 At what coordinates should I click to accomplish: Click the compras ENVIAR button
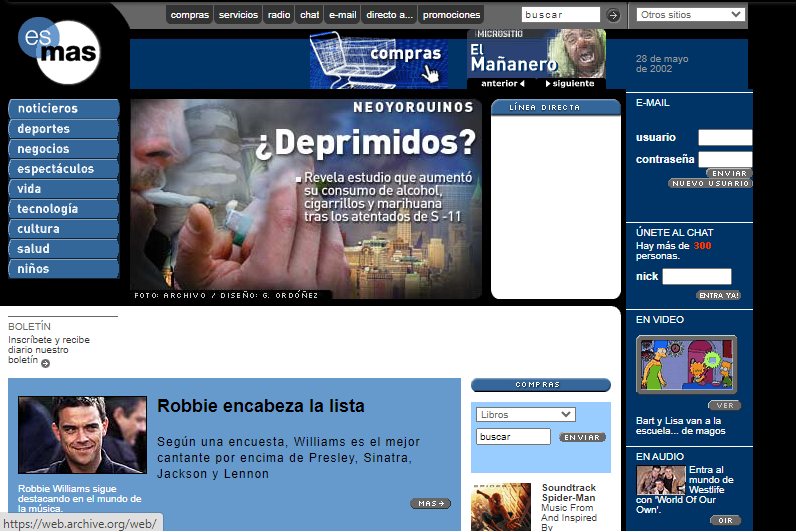582,437
